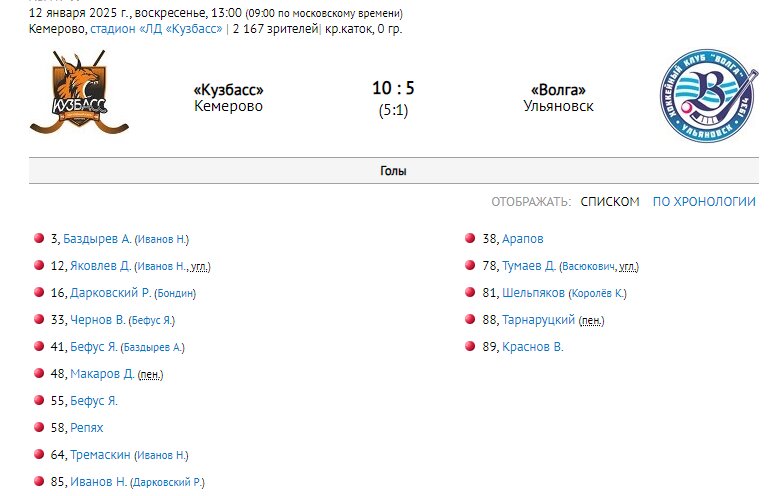The image size is (778, 496).
Task: Click the Volga Ulyanovsk club logo
Action: [709, 96]
